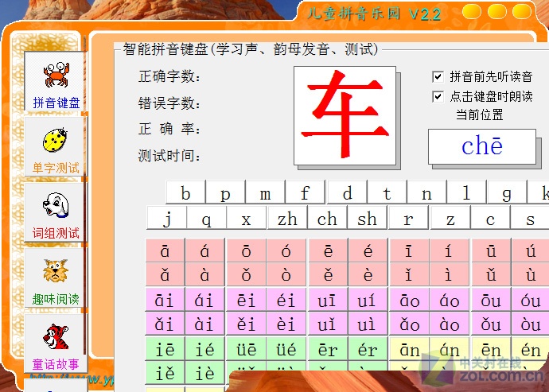Select the ié green final key
The height and width of the screenshot is (392, 549).
(204, 348)
